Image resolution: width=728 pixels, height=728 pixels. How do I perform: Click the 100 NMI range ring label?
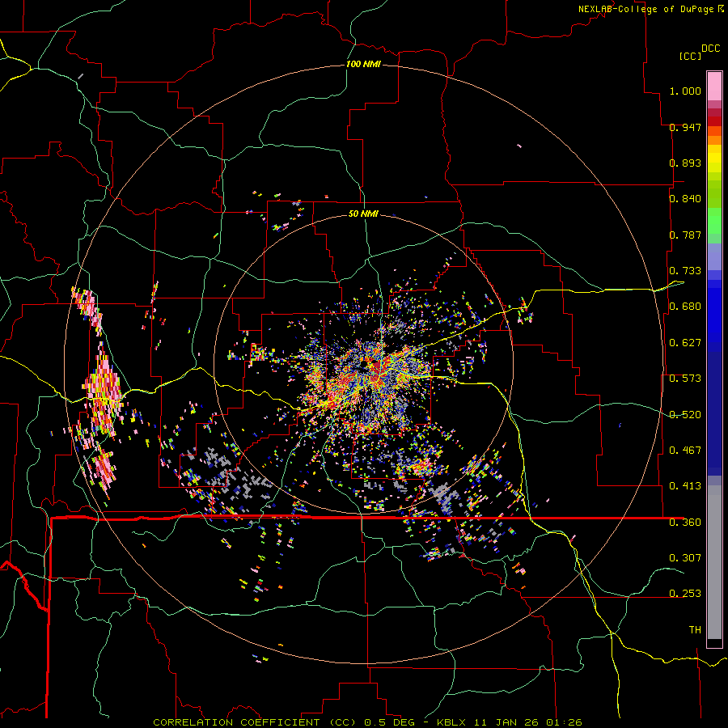coord(363,64)
